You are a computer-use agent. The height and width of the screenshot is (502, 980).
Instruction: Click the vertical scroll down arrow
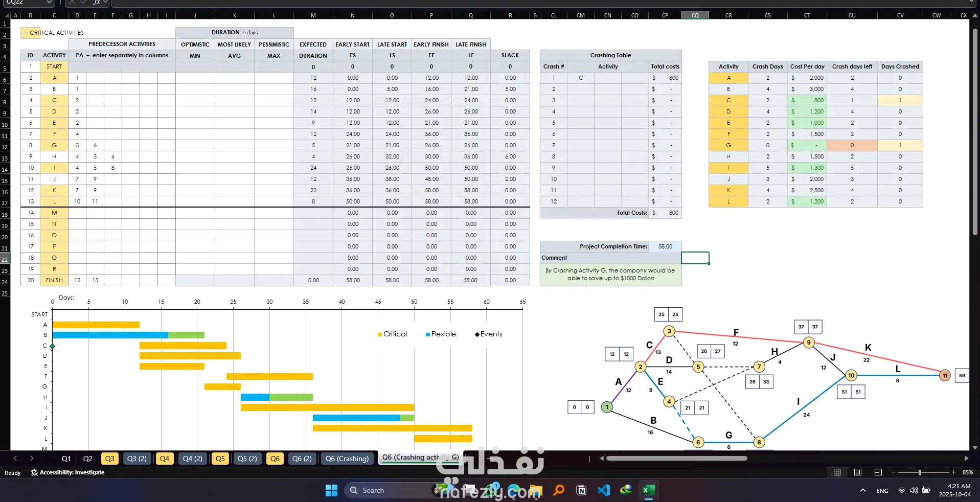coord(975,446)
